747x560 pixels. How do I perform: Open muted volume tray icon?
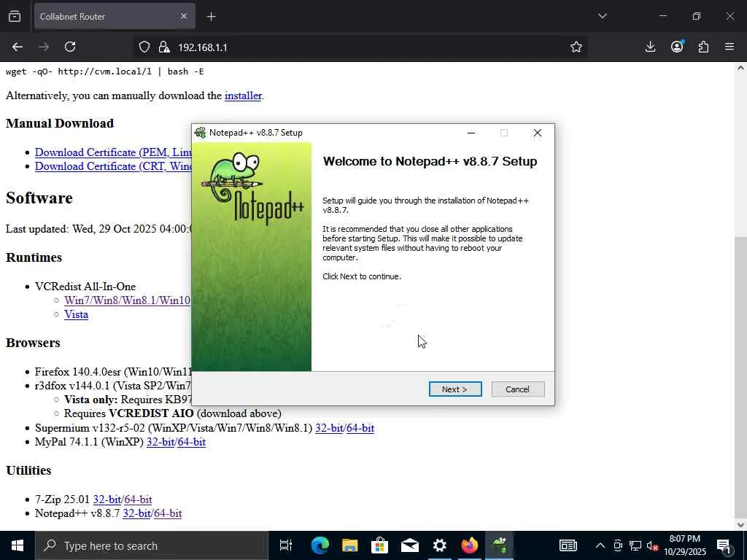pos(653,545)
